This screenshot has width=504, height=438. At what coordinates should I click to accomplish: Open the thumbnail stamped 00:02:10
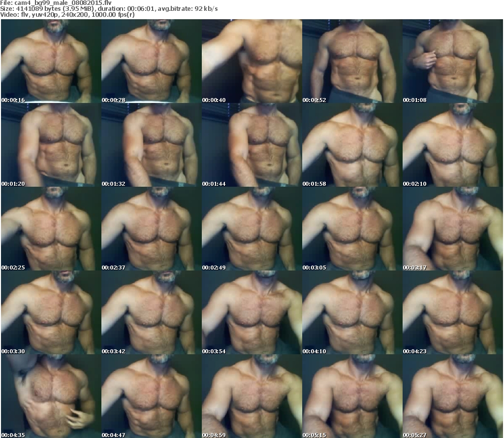coord(453,145)
